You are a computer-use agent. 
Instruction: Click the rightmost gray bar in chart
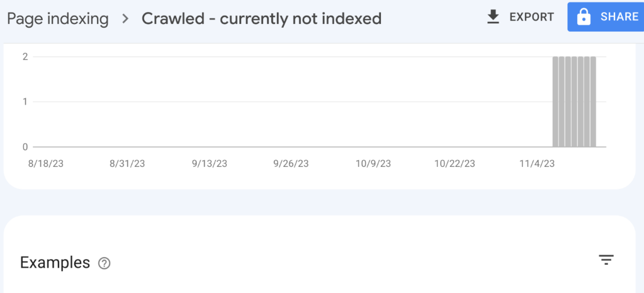coord(593,101)
